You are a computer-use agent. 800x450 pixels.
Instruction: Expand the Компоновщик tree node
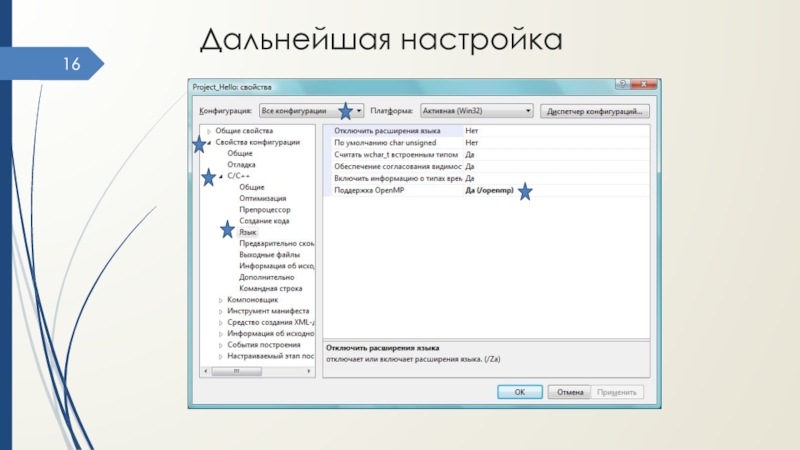click(218, 299)
